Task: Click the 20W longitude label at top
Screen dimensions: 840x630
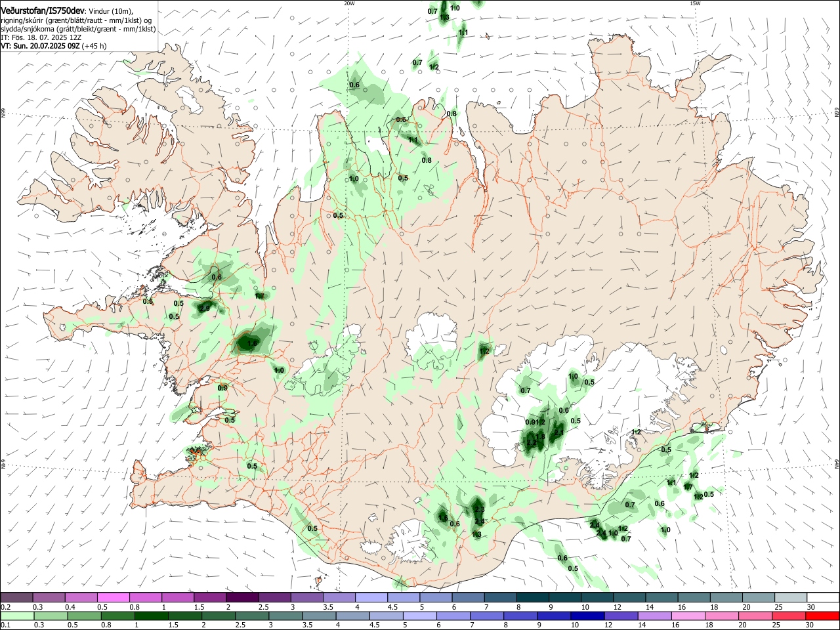Action: tap(349, 3)
